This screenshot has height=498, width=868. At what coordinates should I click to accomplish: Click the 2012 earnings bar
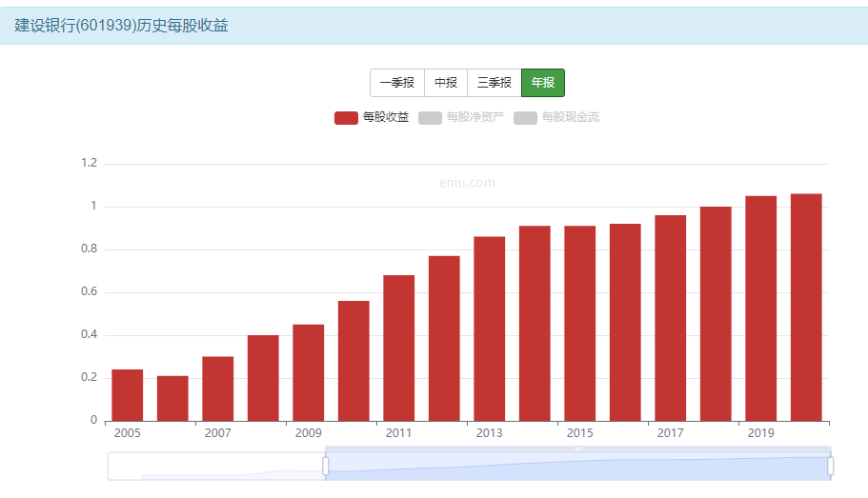click(x=444, y=339)
